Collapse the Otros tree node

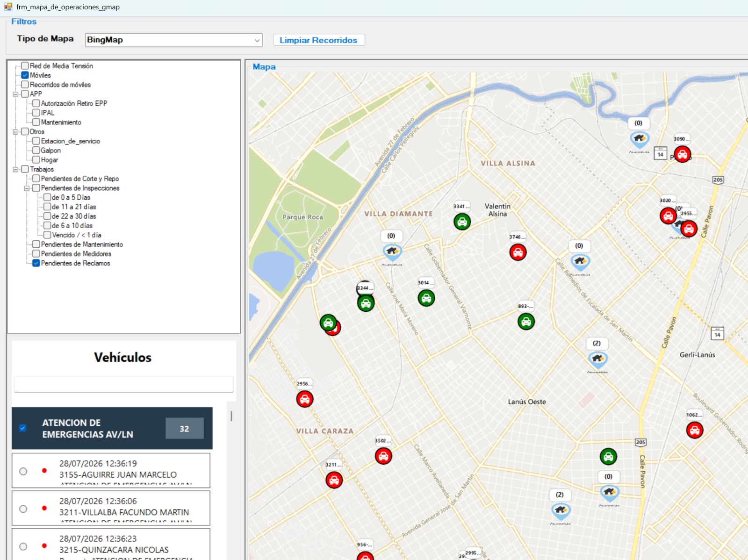click(x=15, y=132)
